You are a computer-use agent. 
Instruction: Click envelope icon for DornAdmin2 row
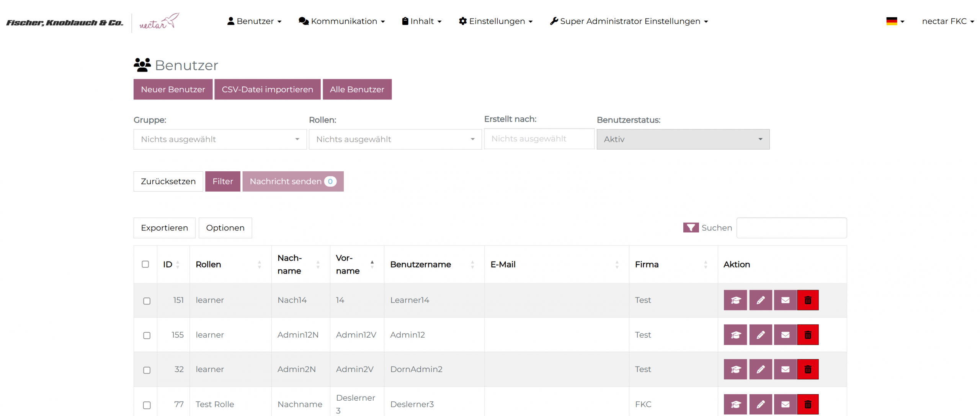(785, 369)
